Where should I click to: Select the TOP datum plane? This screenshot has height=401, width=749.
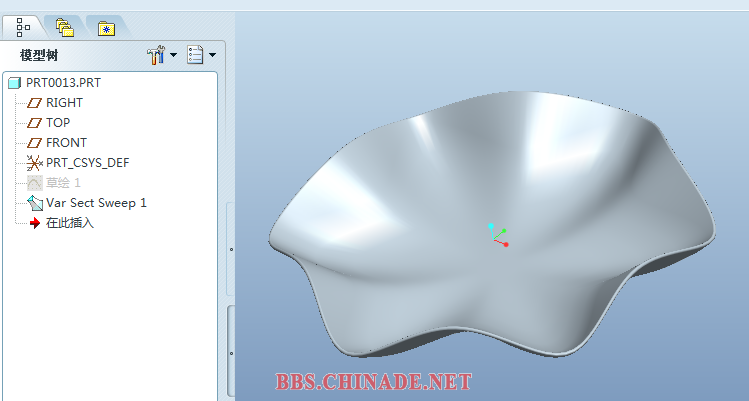coord(58,123)
